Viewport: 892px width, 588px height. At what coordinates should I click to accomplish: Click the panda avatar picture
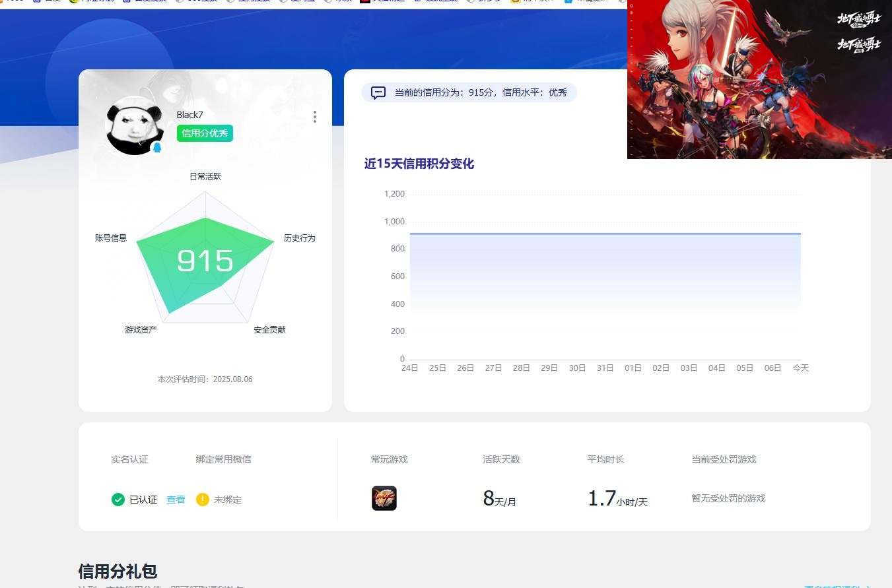[x=134, y=125]
